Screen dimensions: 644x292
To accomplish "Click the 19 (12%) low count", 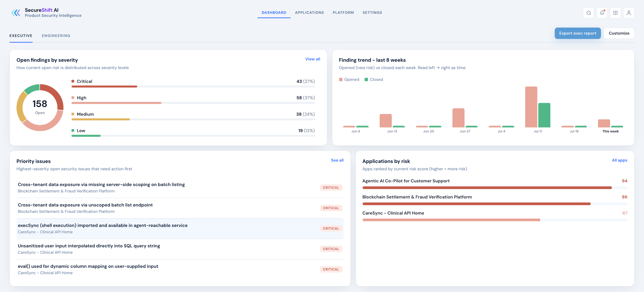I will [x=306, y=130].
